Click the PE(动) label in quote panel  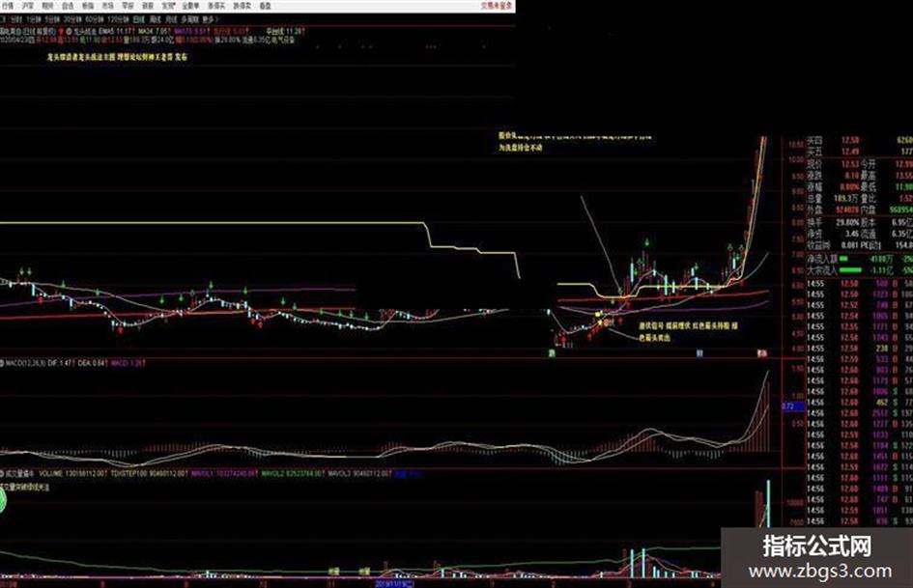[871, 245]
